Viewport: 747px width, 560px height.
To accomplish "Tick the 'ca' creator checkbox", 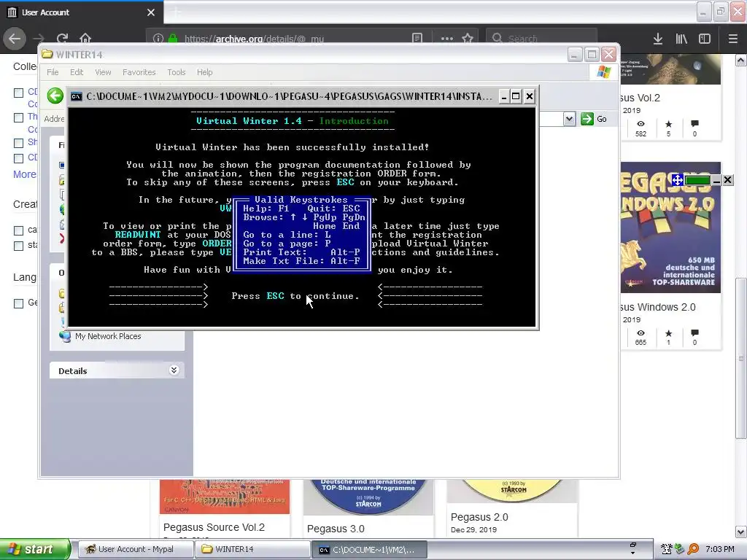I will coord(18,230).
